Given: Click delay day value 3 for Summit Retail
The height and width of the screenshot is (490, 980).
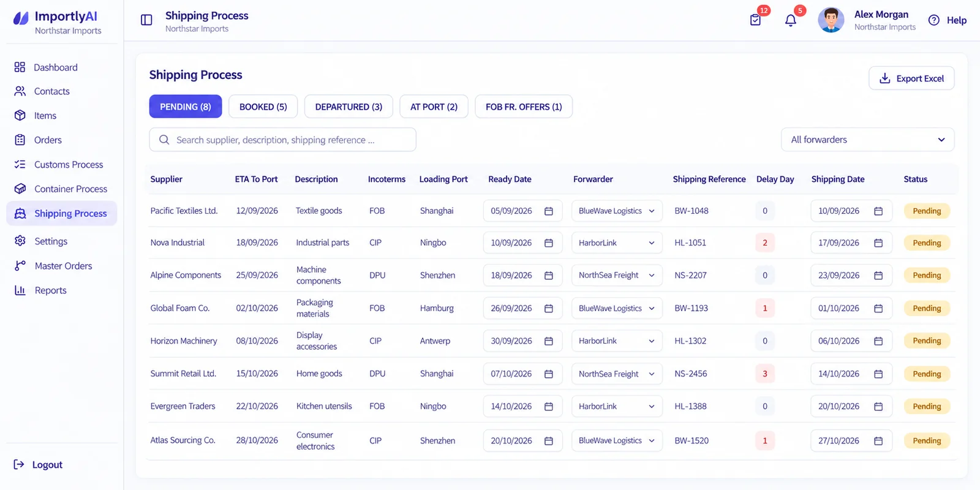Looking at the screenshot, I should pos(765,374).
